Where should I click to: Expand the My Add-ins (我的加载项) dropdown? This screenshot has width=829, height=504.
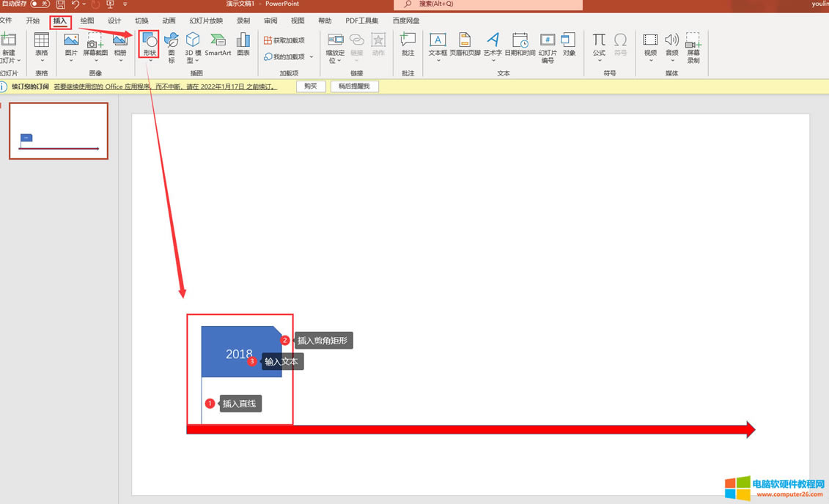pos(311,57)
